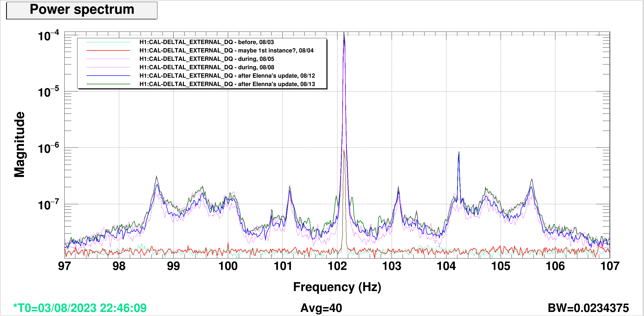The image size is (644, 316).
Task: Click x-axis tick label 106
Action: [x=555, y=266]
